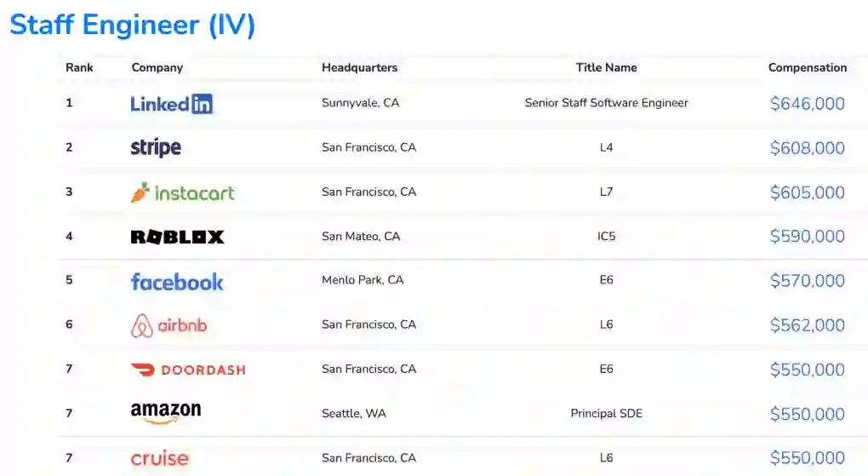This screenshot has width=868, height=476.
Task: Select Instacart's $605,000 compensation amount
Action: click(807, 192)
